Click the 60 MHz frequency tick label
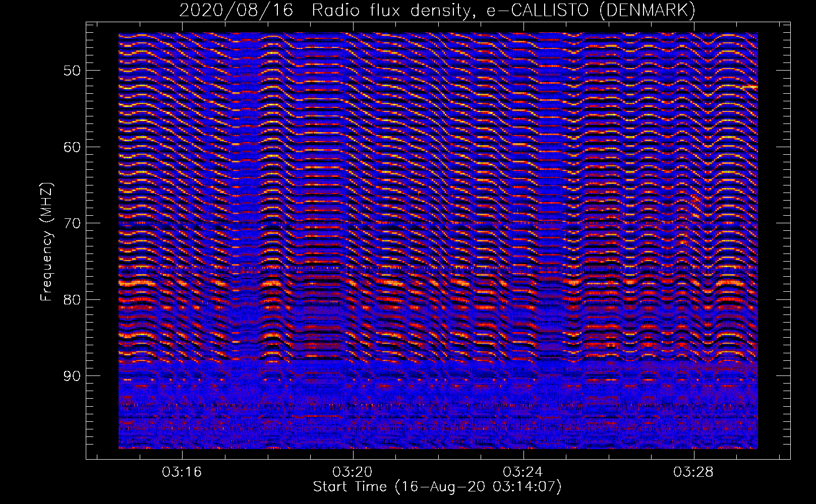 click(72, 147)
